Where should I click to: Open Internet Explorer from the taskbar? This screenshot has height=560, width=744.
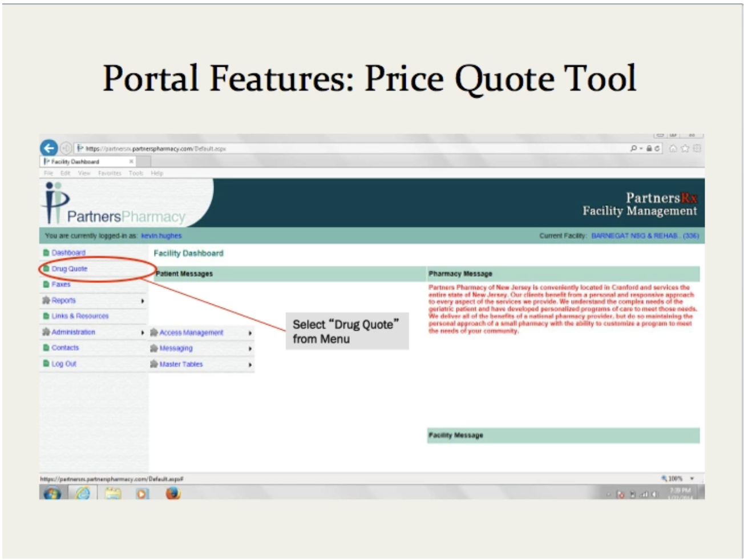pos(83,493)
